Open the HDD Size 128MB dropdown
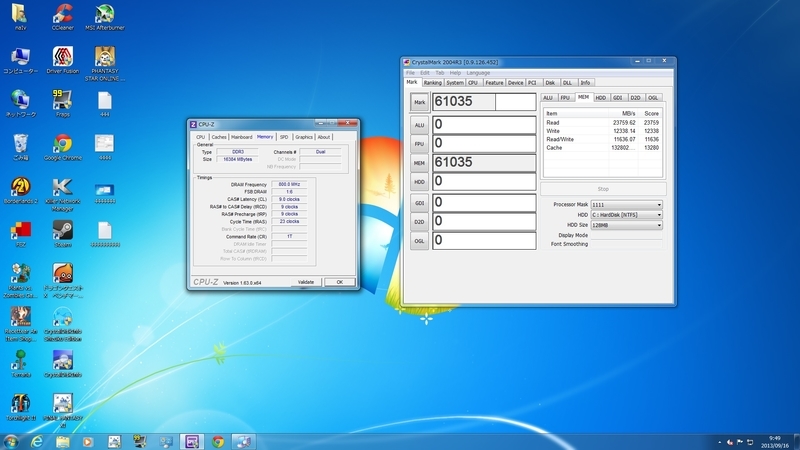 coord(627,225)
